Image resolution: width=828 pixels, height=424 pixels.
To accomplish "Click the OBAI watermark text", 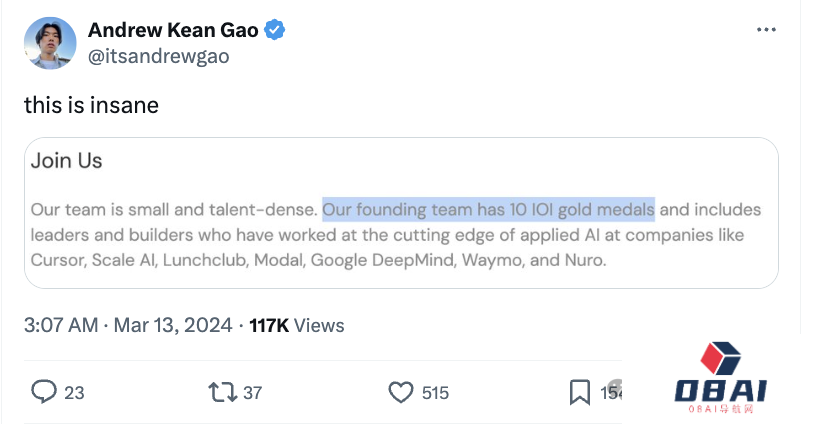I will (x=721, y=392).
